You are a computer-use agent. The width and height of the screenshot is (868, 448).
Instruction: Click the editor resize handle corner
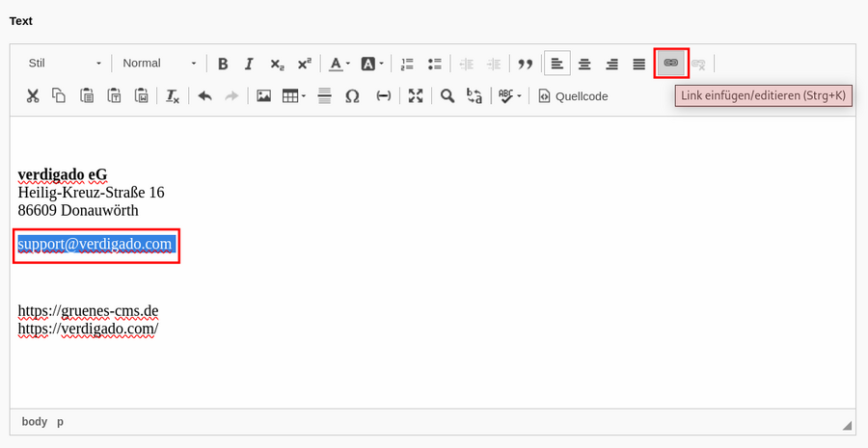pos(847,425)
